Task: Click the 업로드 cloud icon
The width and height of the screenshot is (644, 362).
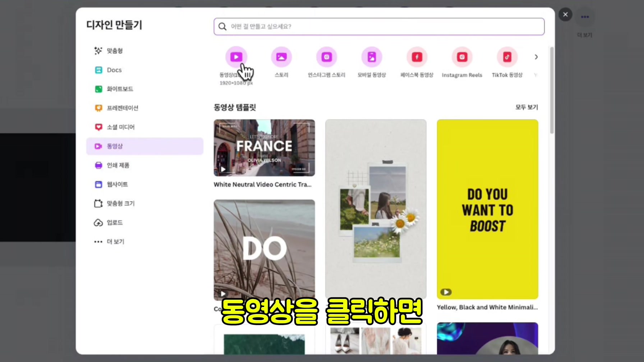Action: [98, 223]
